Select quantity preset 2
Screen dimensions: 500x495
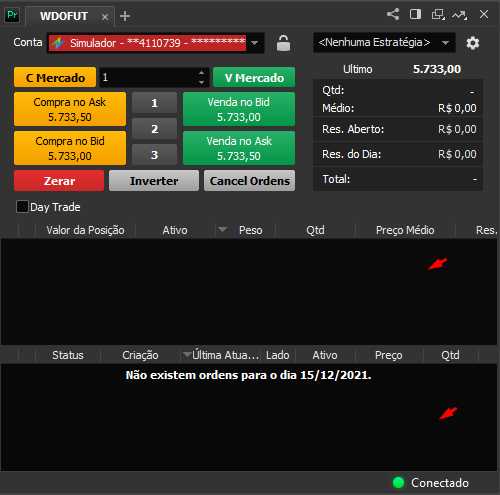pos(154,129)
